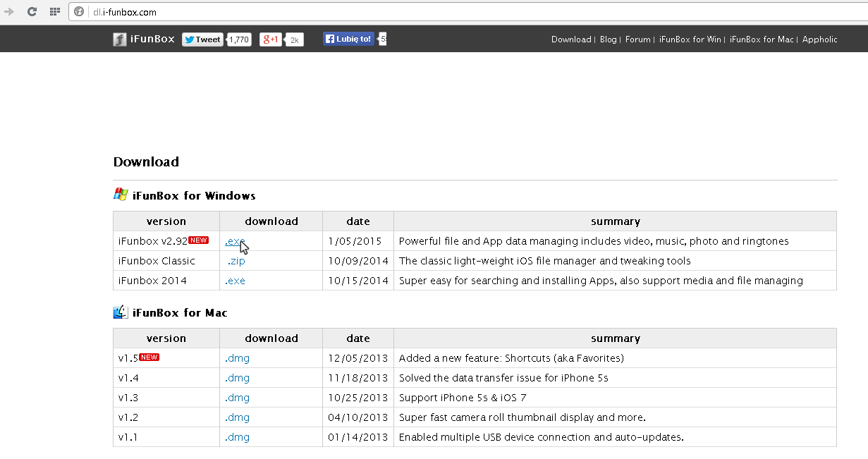Image resolution: width=868 pixels, height=459 pixels.
Task: Click the summary 'The classic light-weight iOS file manager'
Action: click(545, 261)
